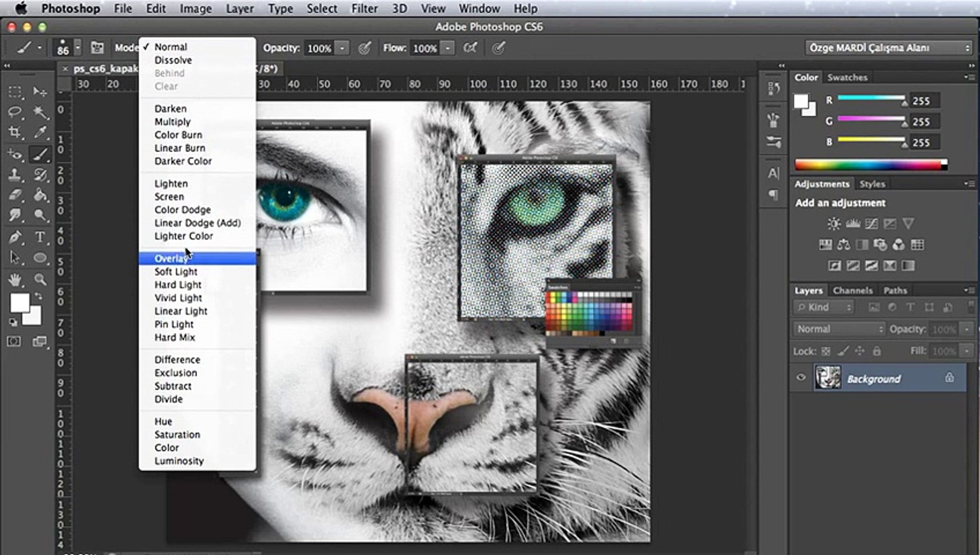Toggle lock transparent pixels

(x=825, y=351)
